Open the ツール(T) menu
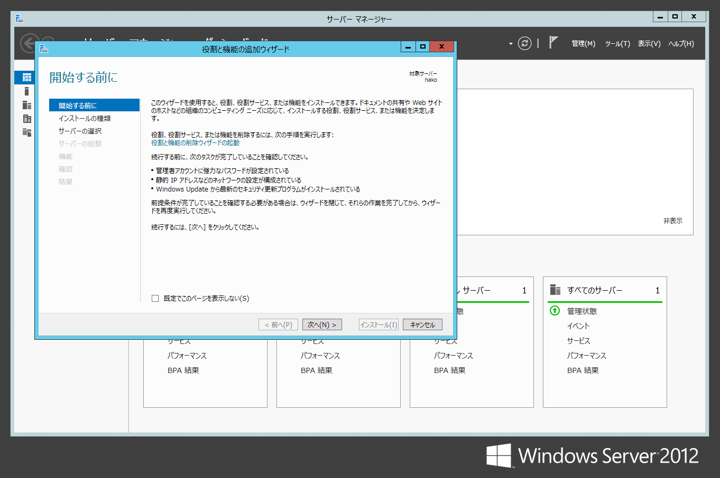 coord(617,44)
